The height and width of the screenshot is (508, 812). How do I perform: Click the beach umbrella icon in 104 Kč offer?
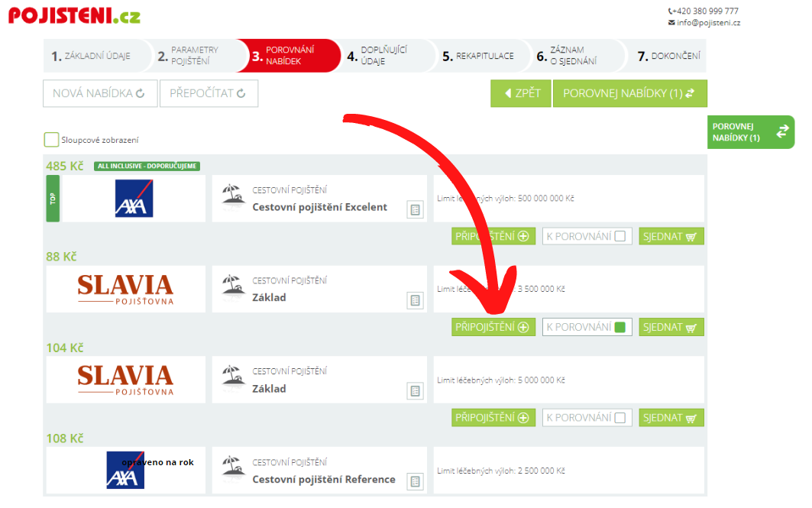pyautogui.click(x=233, y=377)
